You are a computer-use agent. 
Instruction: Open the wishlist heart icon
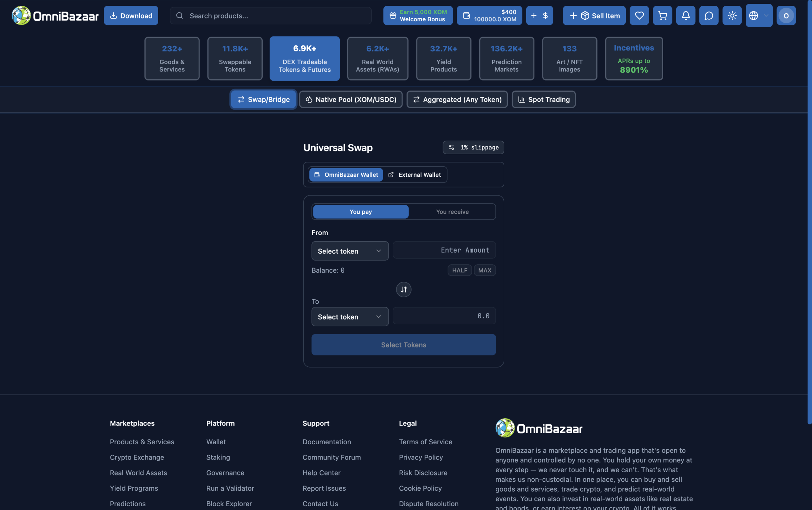pyautogui.click(x=639, y=16)
